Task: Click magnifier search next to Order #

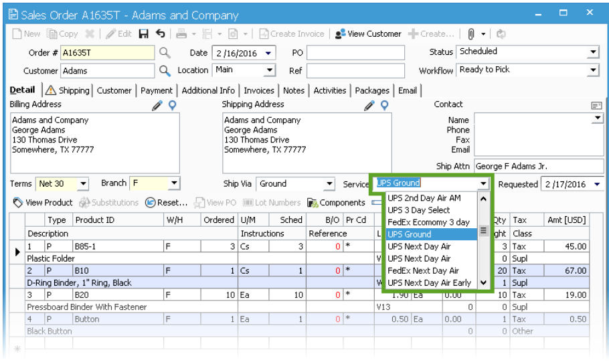Action: pyautogui.click(x=165, y=52)
